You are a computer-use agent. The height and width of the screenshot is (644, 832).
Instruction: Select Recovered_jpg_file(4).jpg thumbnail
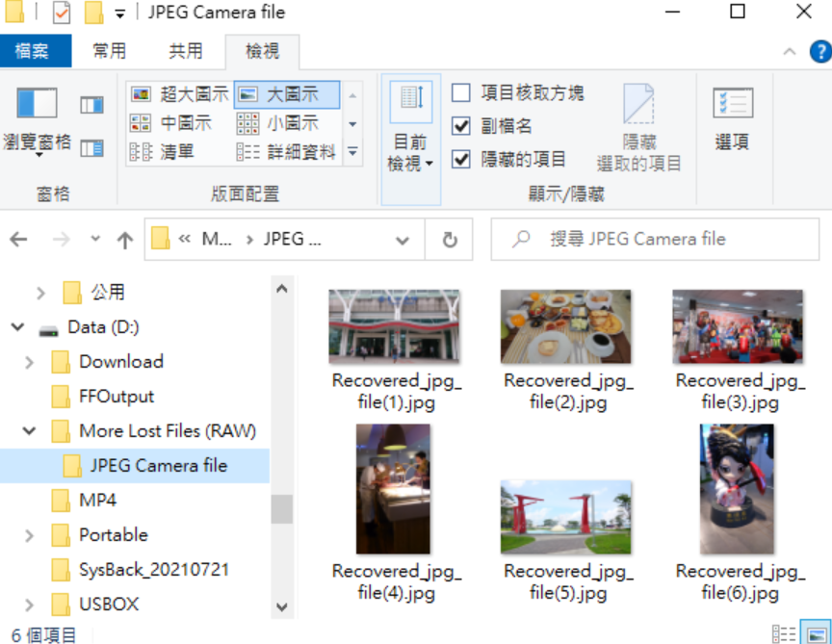pyautogui.click(x=393, y=489)
